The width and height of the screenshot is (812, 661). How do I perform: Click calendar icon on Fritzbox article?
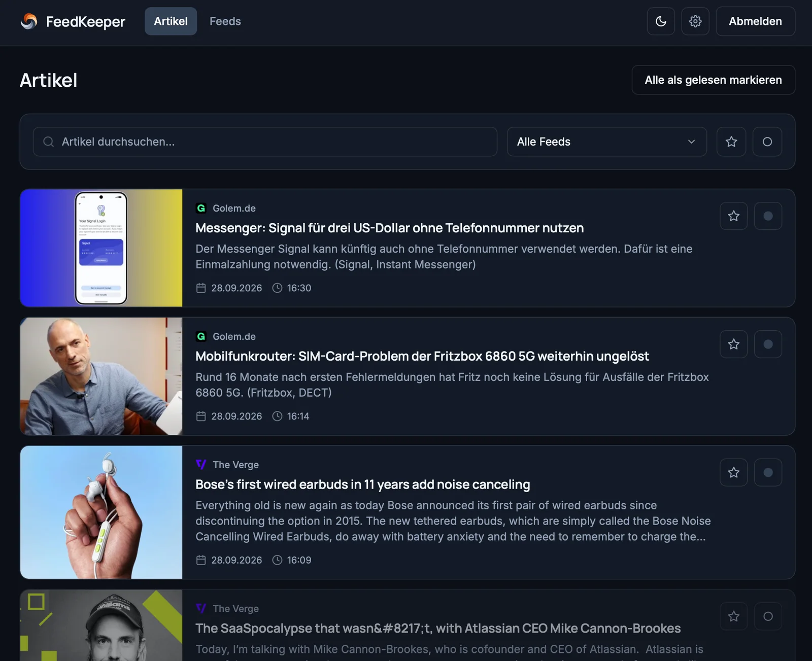pyautogui.click(x=201, y=416)
